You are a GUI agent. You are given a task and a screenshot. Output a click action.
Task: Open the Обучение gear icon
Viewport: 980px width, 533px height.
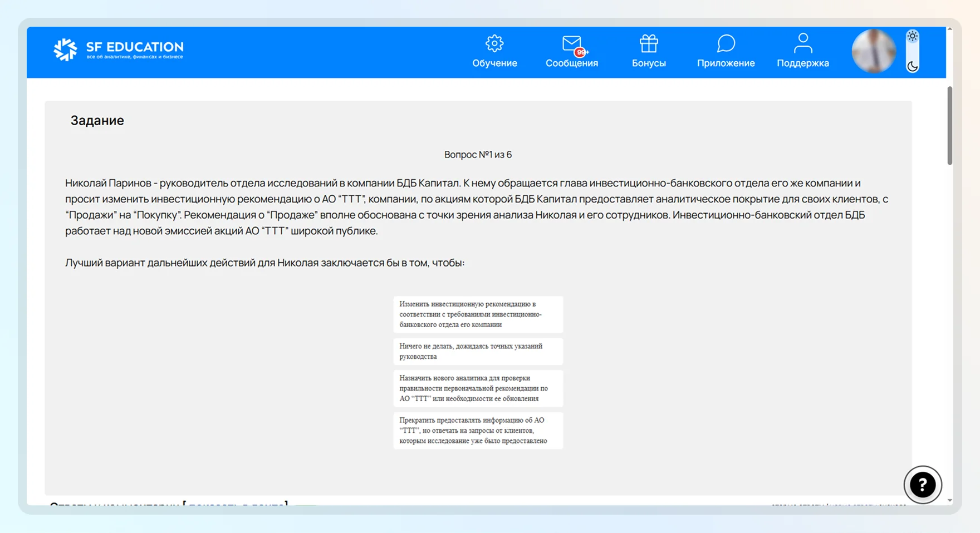tap(494, 43)
